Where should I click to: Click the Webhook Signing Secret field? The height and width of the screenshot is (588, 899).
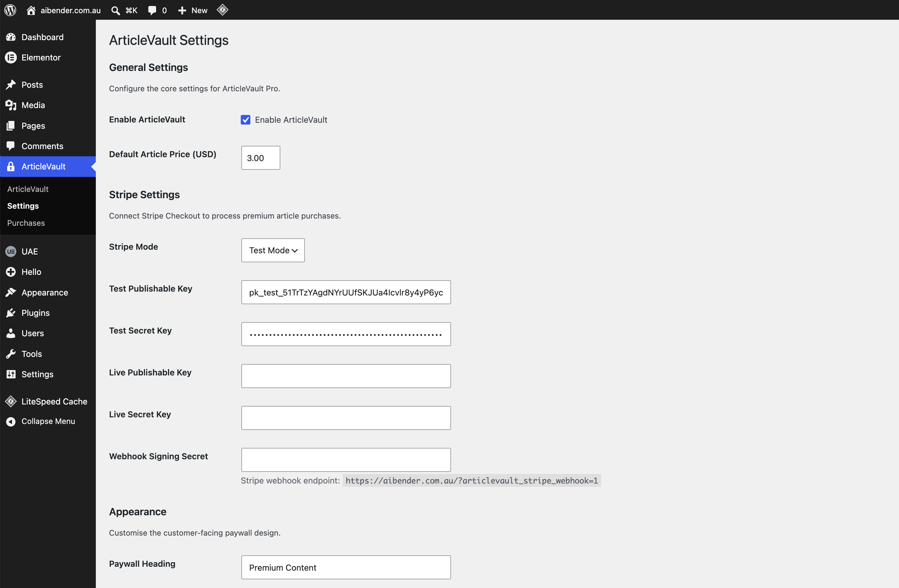(x=346, y=460)
